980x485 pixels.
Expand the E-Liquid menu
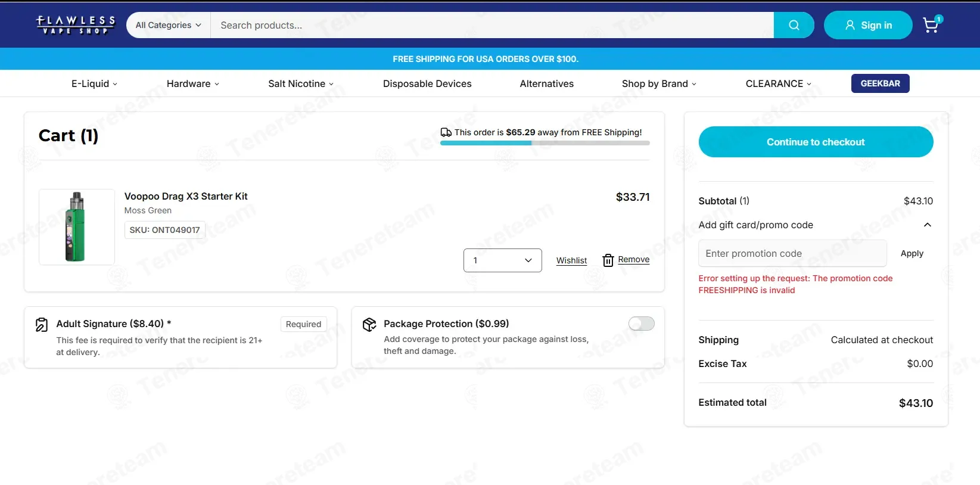click(94, 83)
